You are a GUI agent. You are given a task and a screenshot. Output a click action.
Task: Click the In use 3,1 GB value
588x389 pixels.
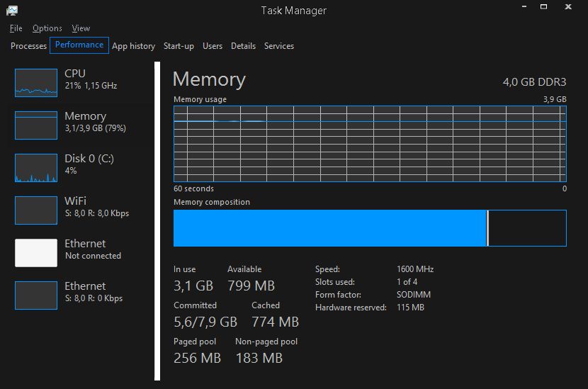[193, 286]
